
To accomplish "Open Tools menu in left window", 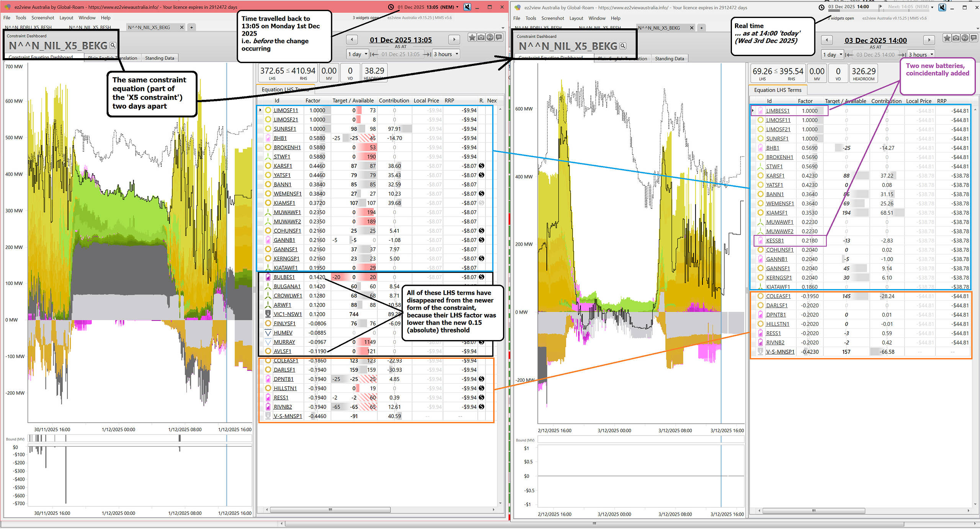I will 21,18.
